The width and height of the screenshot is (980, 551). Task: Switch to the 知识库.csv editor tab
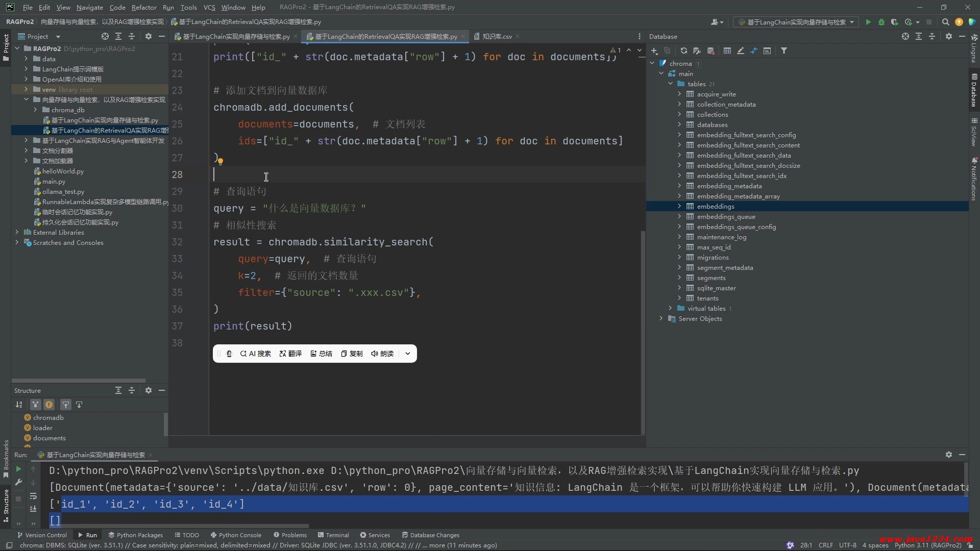(x=497, y=36)
